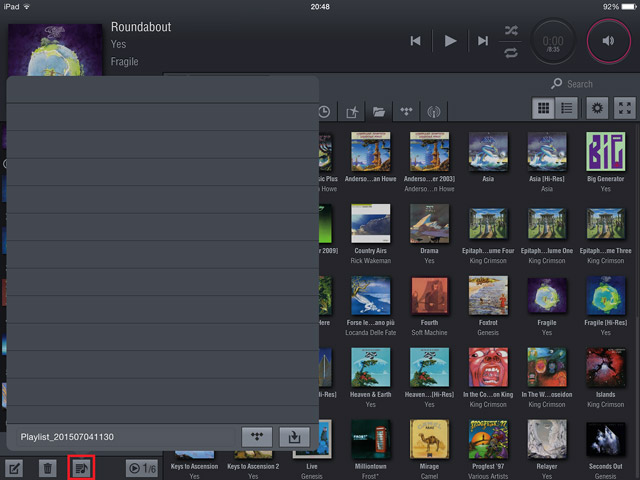Viewport: 640px width, 480px height.
Task: Tap the edit queue pencil icon
Action: [15, 467]
